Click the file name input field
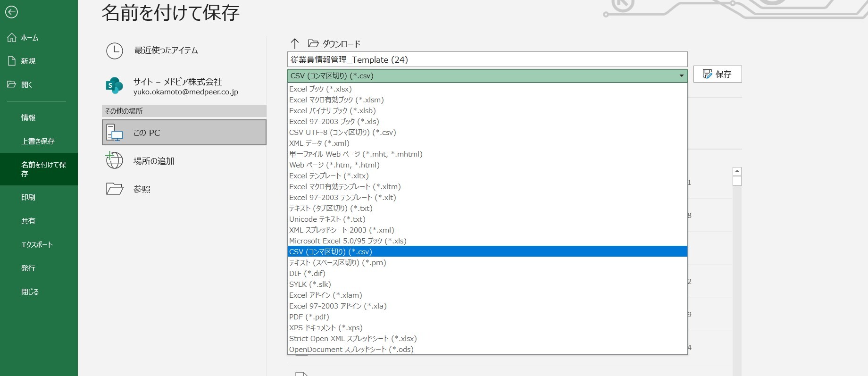The width and height of the screenshot is (868, 376). [x=487, y=60]
